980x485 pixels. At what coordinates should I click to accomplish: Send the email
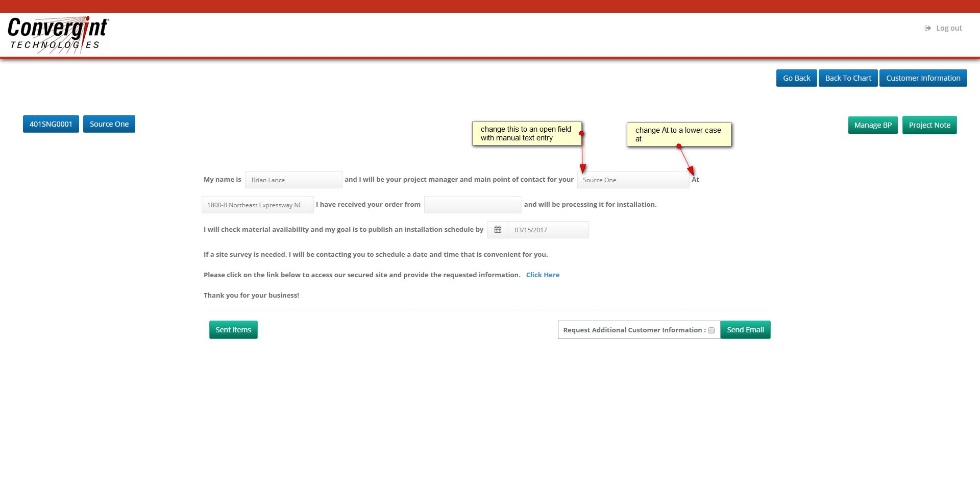tap(745, 330)
